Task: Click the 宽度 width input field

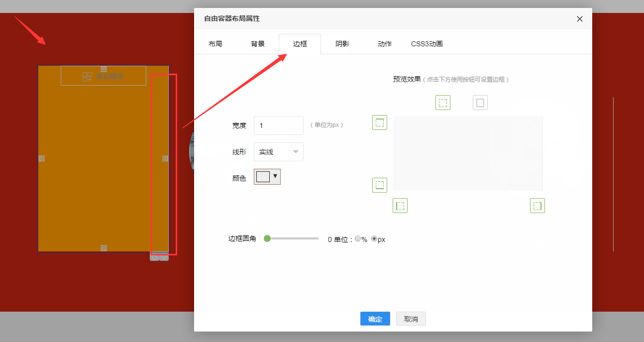Action: tap(279, 125)
